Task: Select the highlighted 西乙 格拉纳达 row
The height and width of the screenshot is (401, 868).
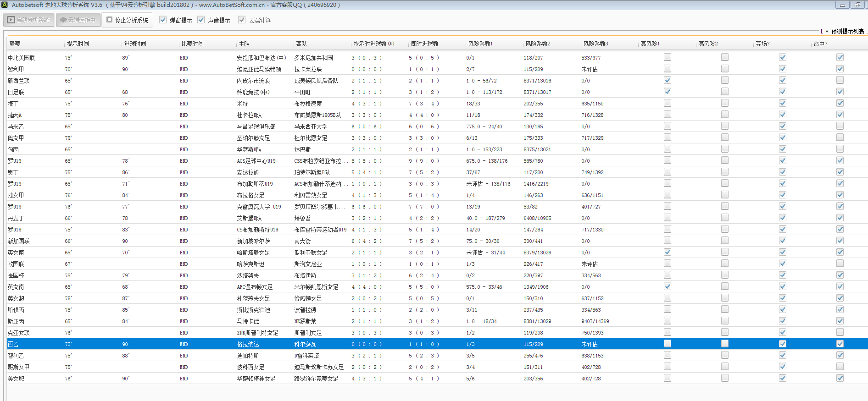Action: tap(248, 344)
